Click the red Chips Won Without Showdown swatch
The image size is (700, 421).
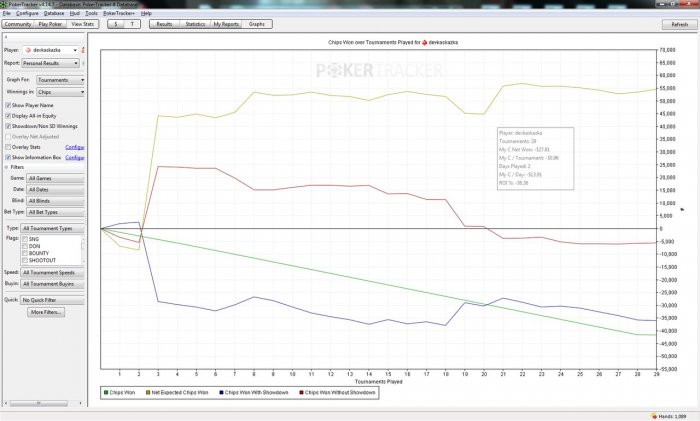tap(301, 393)
